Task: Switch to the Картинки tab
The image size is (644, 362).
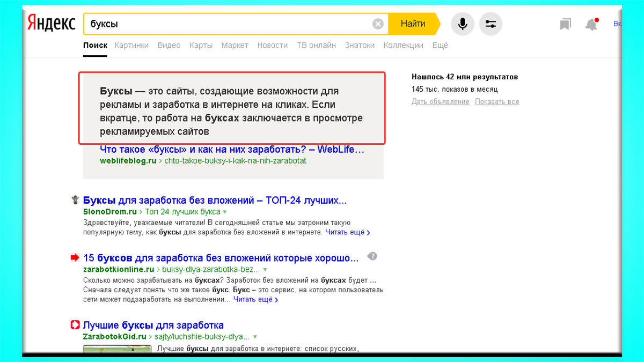Action: tap(131, 46)
